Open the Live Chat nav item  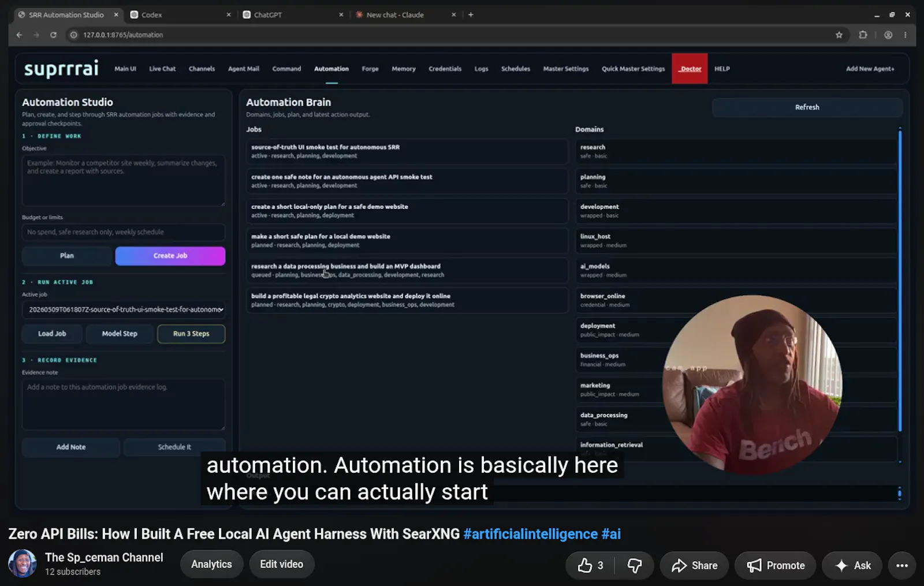(x=162, y=69)
